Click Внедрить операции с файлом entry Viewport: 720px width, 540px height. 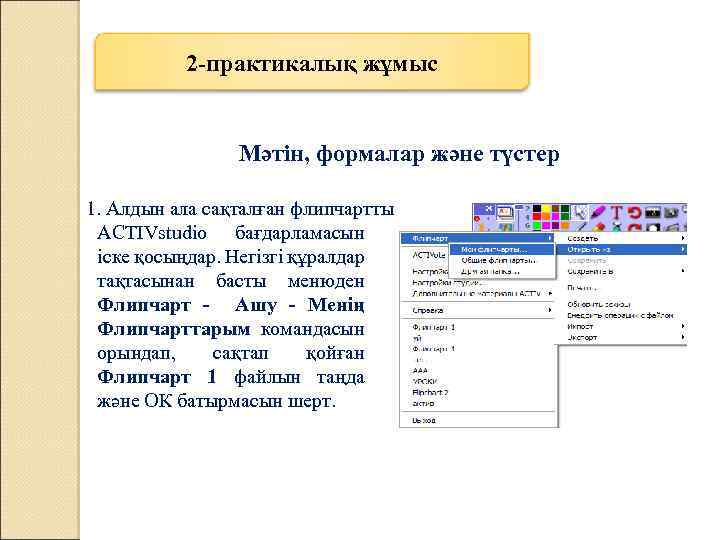coord(621,315)
